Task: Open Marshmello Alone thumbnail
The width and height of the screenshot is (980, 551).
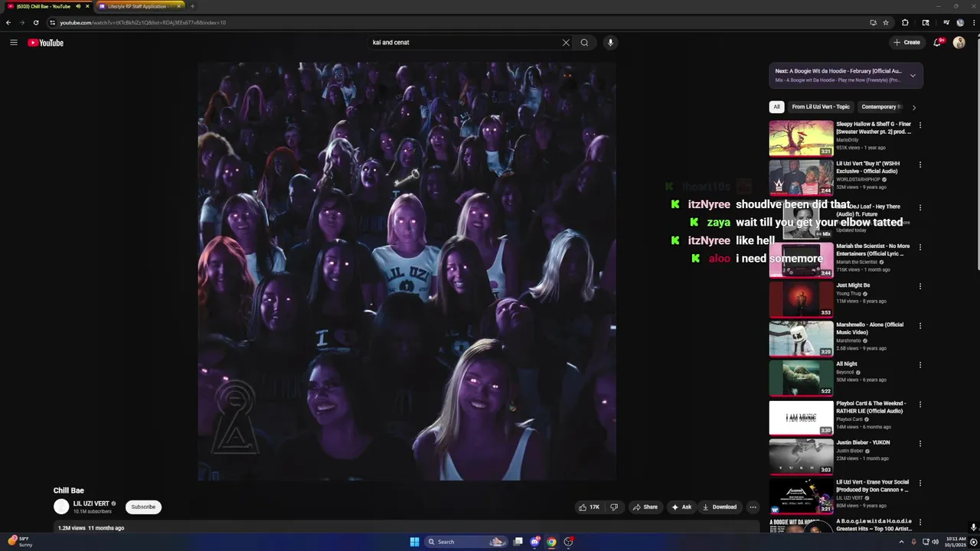Action: (x=801, y=338)
